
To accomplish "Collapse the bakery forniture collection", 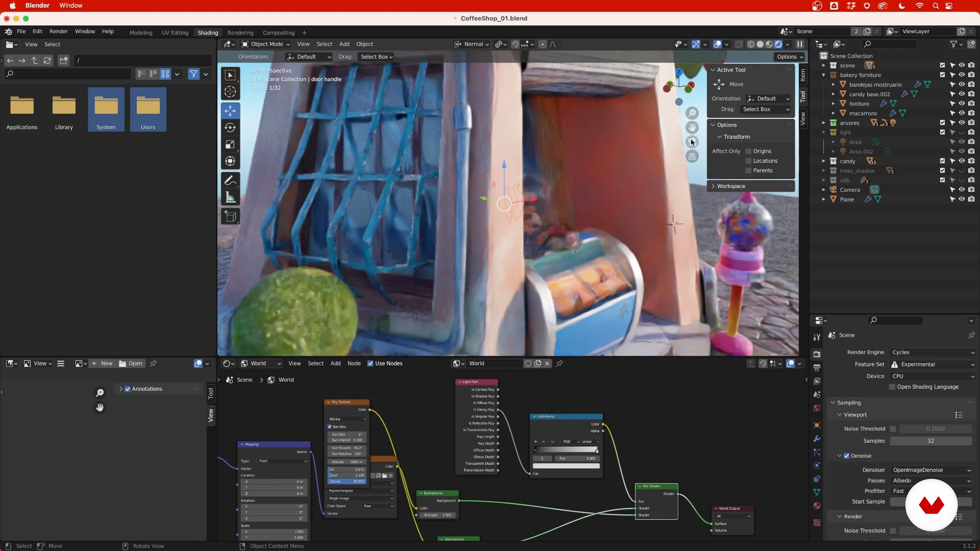I will (823, 75).
